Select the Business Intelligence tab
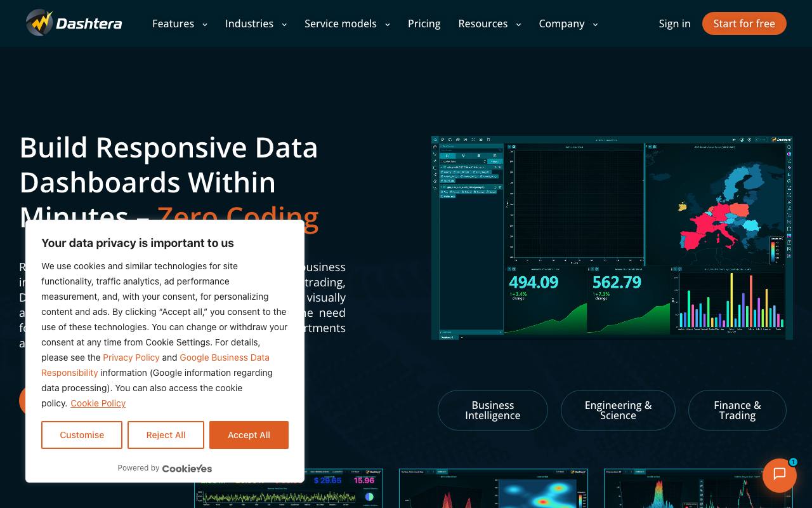812x508 pixels. pos(493,410)
